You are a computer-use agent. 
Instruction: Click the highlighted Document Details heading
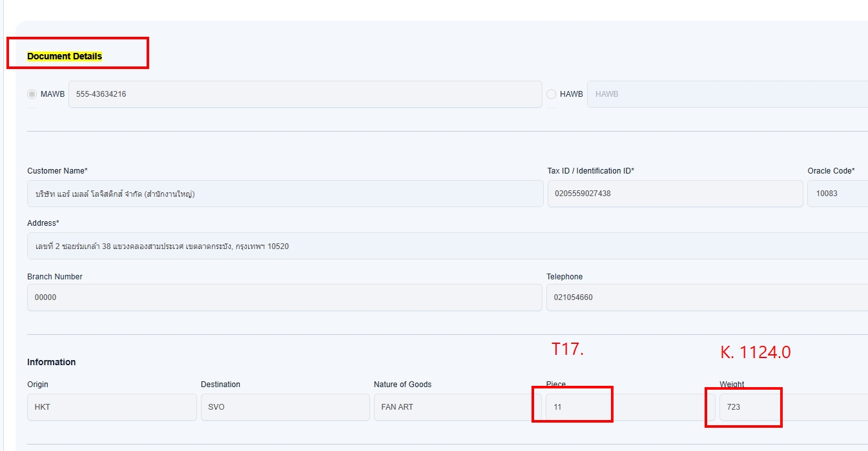pos(65,56)
